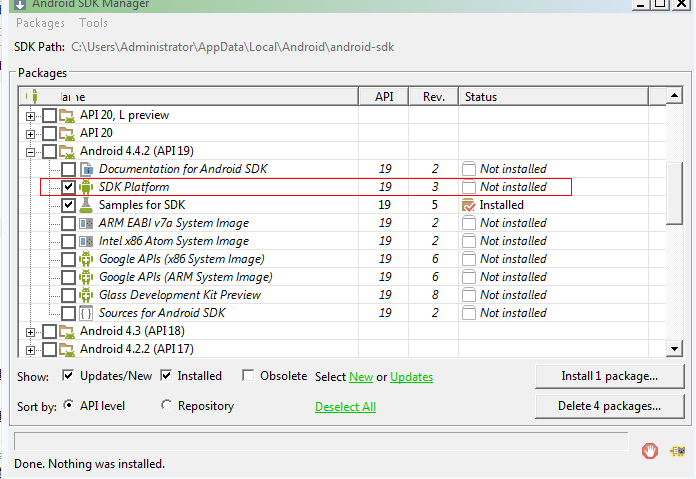Collapse the Android 4.4.2 (API 19) node
The width and height of the screenshot is (696, 479).
pyautogui.click(x=30, y=152)
